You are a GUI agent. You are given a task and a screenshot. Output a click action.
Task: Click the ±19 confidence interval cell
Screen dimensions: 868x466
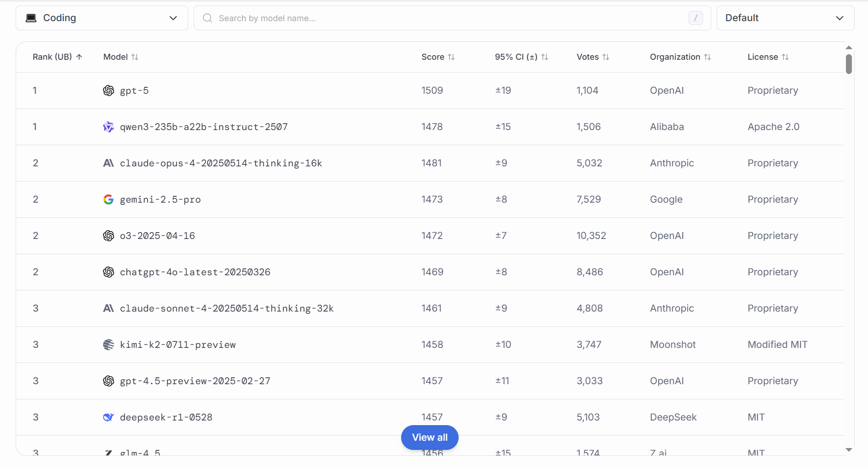tap(503, 91)
